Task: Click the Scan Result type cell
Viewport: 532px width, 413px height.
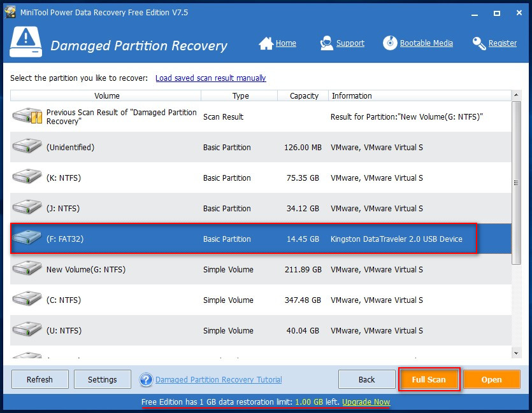Action: click(223, 117)
